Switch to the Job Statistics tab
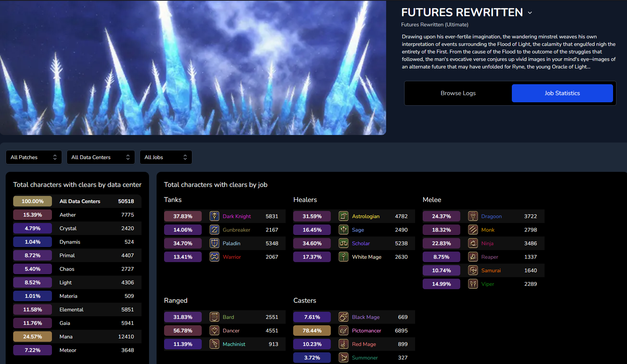Screen dimensions: 627x364 point(562,93)
